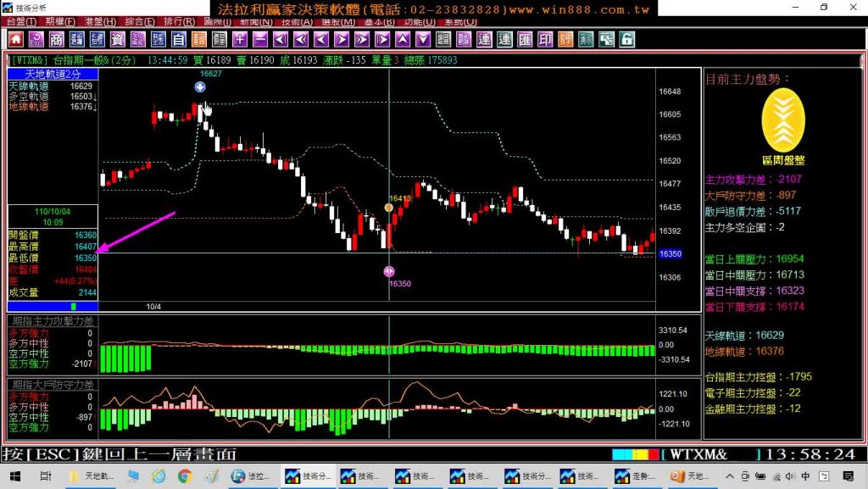This screenshot has height=489, width=868.
Task: Click the single right arrow navigation icon
Action: (342, 39)
